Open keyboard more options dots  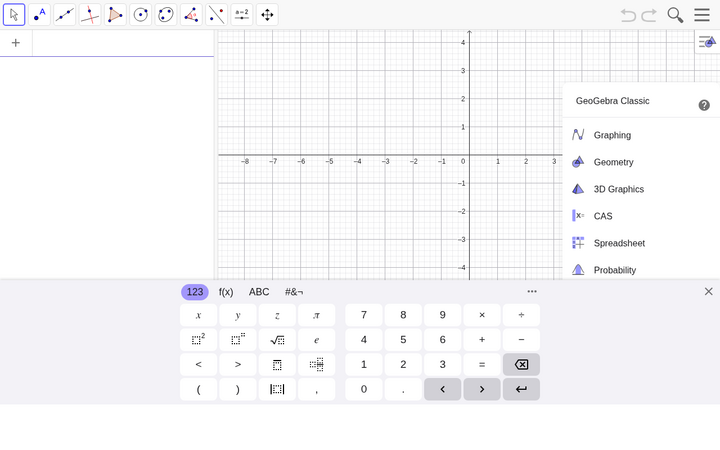(x=532, y=291)
